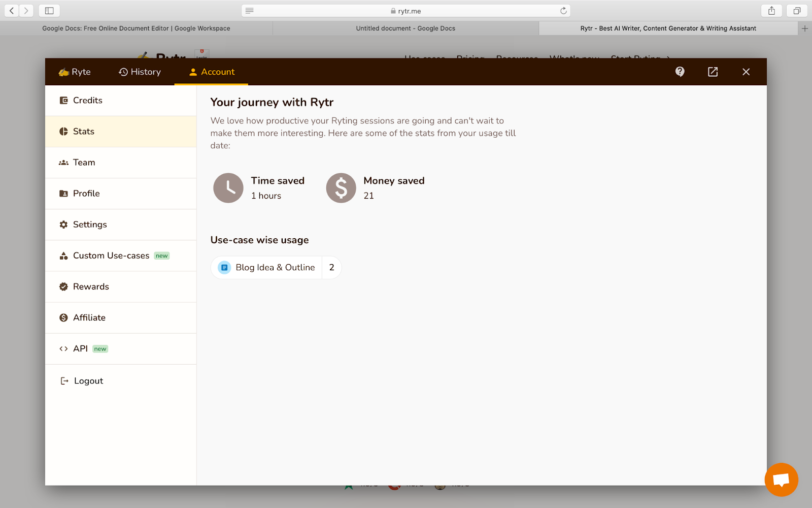The image size is (812, 508).
Task: Click the Ryte flexed arm icon
Action: 63,72
